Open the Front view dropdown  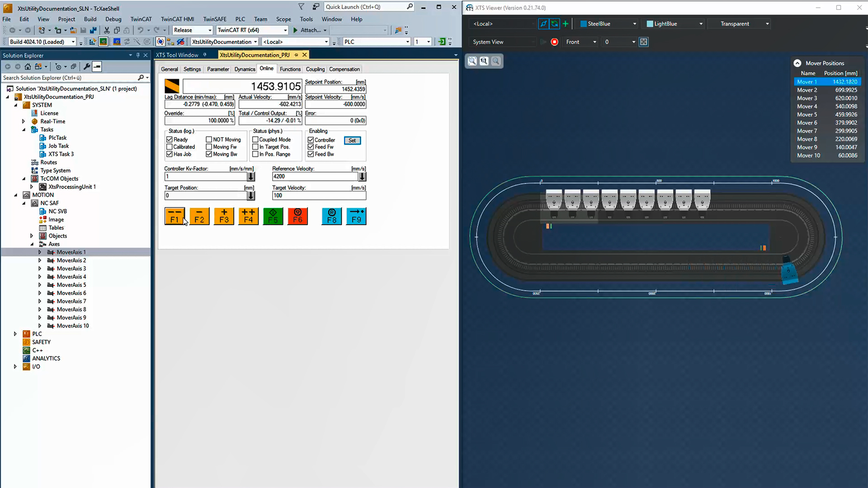pos(581,42)
